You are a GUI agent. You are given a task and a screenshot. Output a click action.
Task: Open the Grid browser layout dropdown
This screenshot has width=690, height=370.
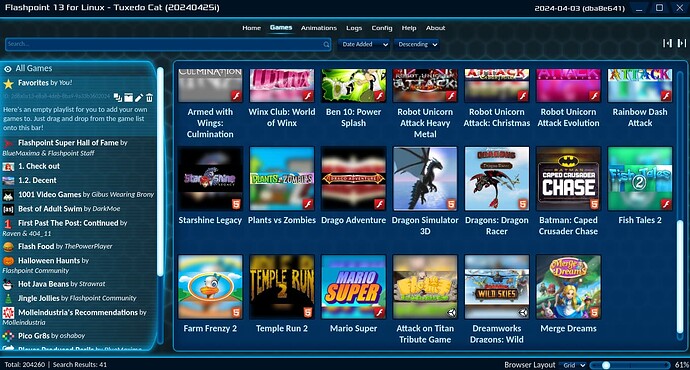tap(574, 365)
